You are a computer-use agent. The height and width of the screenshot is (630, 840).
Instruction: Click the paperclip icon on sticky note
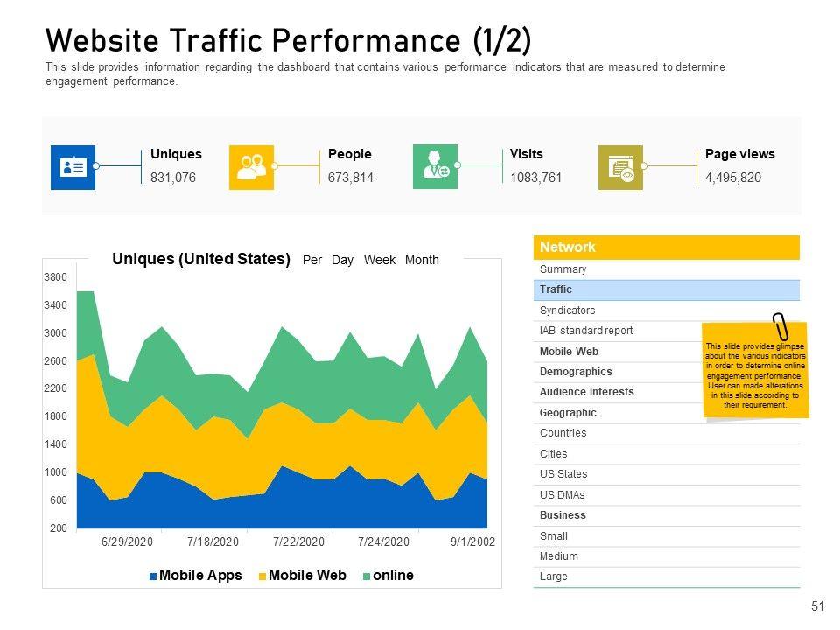coord(780,328)
